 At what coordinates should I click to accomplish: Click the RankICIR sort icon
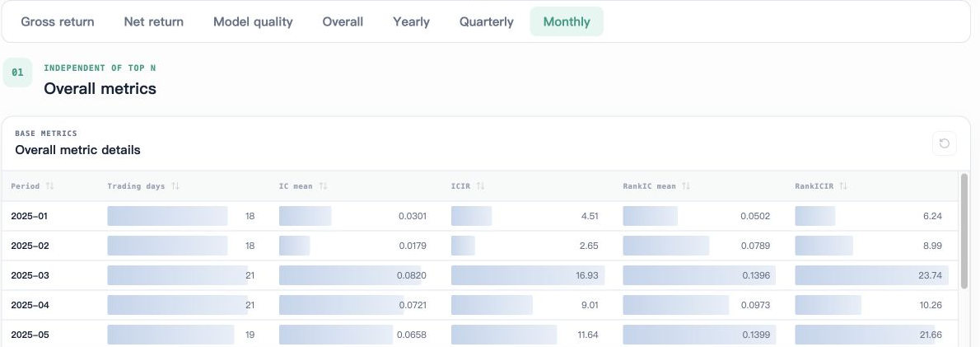[843, 186]
